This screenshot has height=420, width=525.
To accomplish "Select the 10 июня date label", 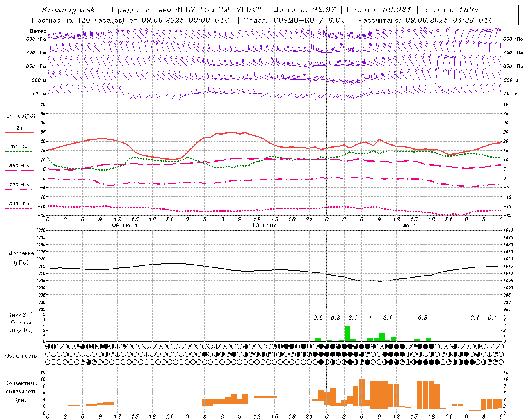I will (264, 226).
